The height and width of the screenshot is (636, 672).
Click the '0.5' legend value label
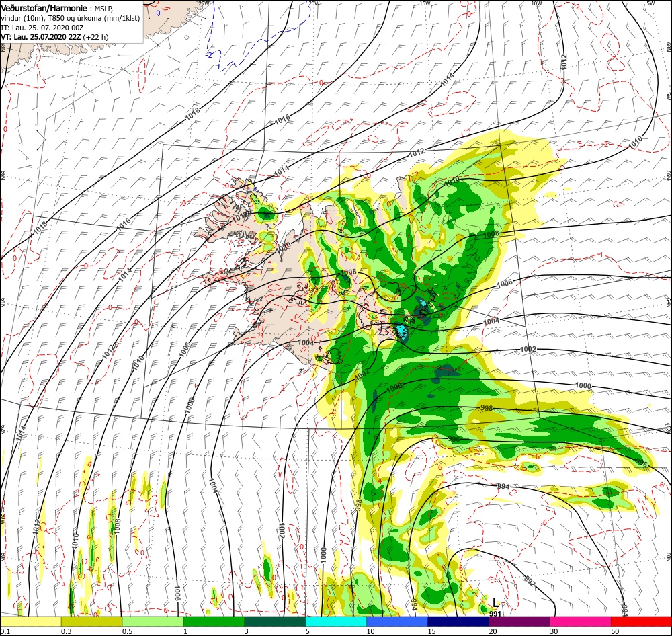click(x=127, y=631)
